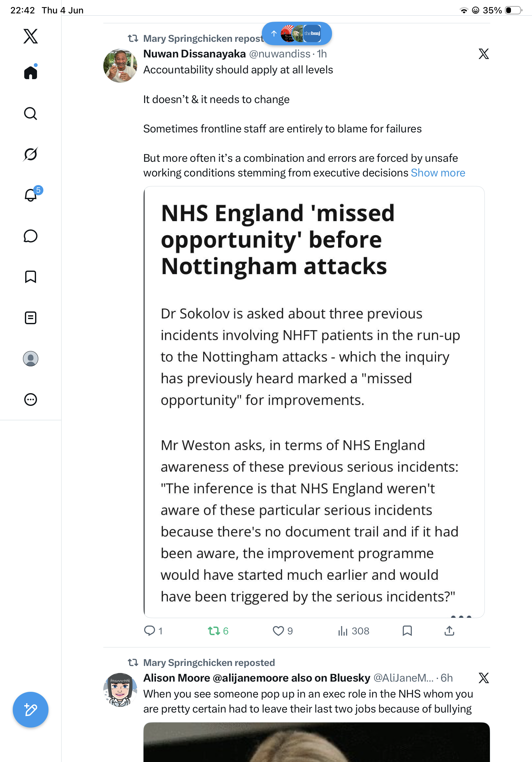Viewport: 532px width, 762px height.
Task: Expand the post text with Show more
Action: pyautogui.click(x=438, y=173)
